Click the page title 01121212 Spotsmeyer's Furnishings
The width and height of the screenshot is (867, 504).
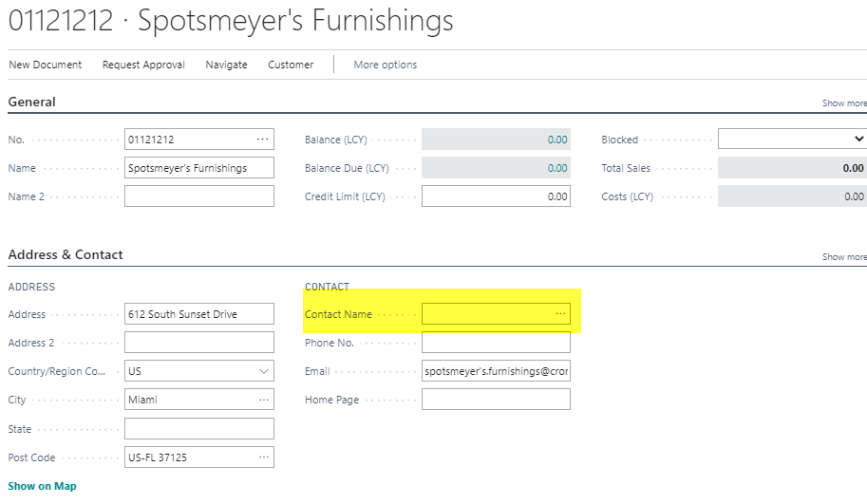pos(231,21)
